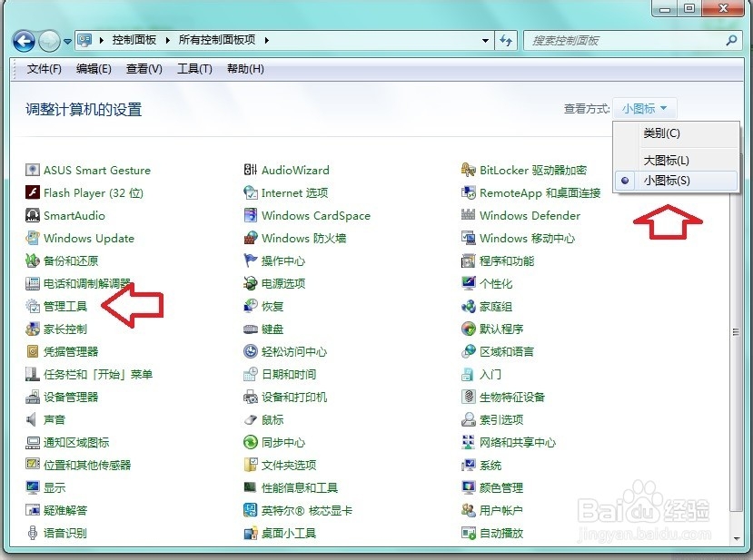Open the 性能信息和工具 link
The height and width of the screenshot is (560, 753).
pyautogui.click(x=299, y=487)
